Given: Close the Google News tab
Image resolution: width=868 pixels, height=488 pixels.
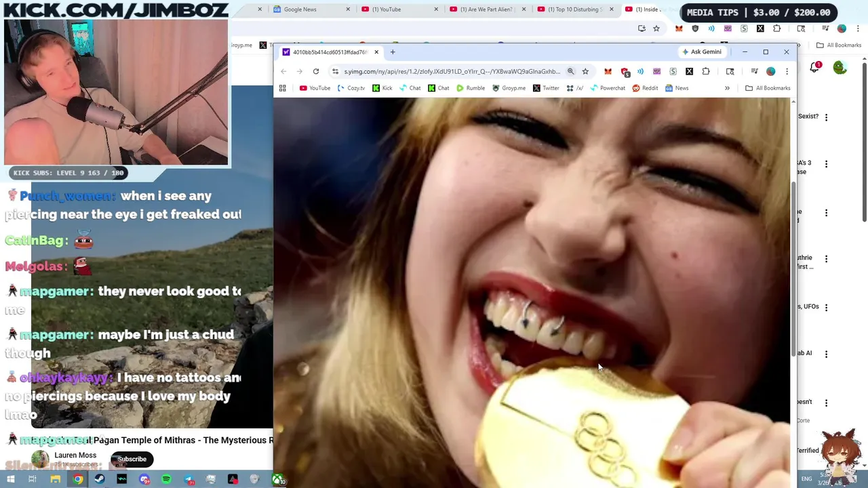Looking at the screenshot, I should [348, 9].
